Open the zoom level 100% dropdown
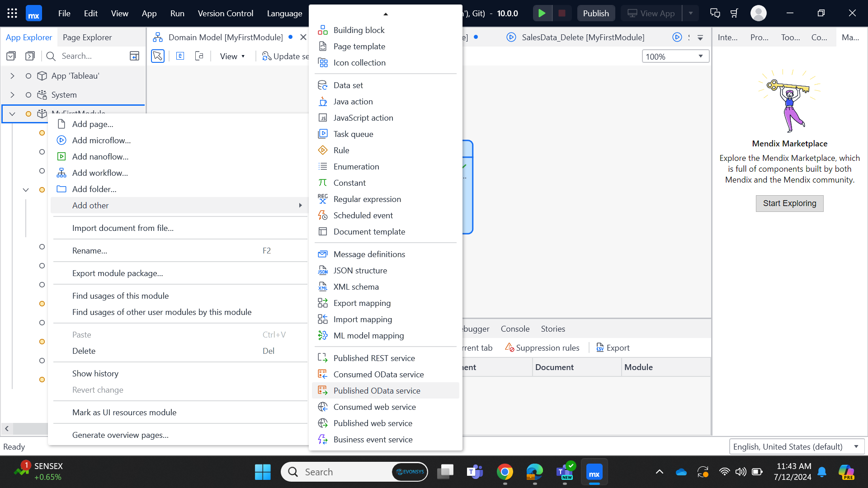The height and width of the screenshot is (488, 868). [675, 56]
